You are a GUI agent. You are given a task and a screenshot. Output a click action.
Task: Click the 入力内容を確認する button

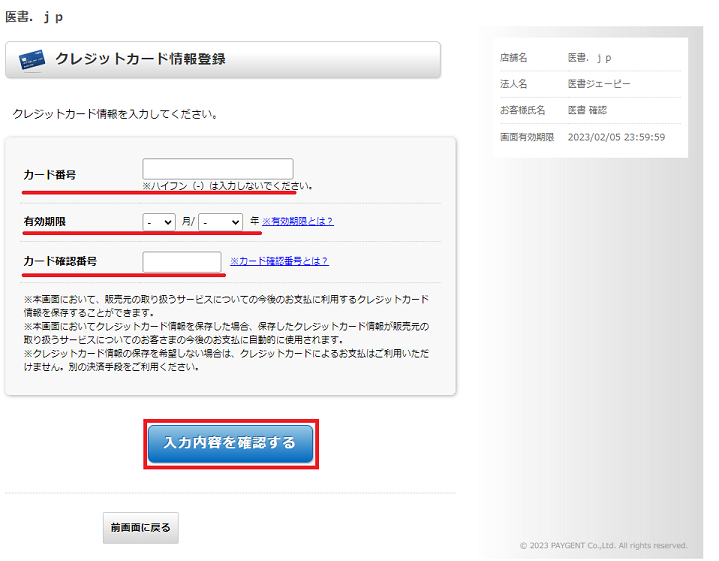pyautogui.click(x=231, y=444)
